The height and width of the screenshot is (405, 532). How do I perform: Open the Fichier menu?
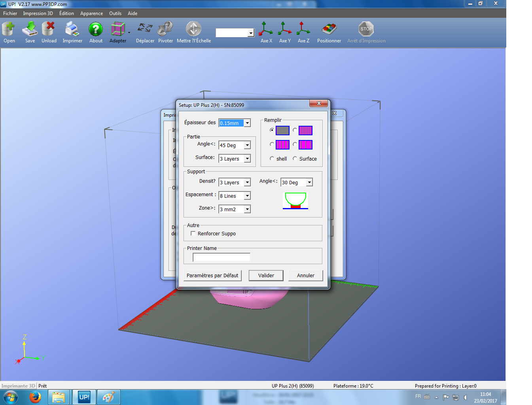pos(10,13)
